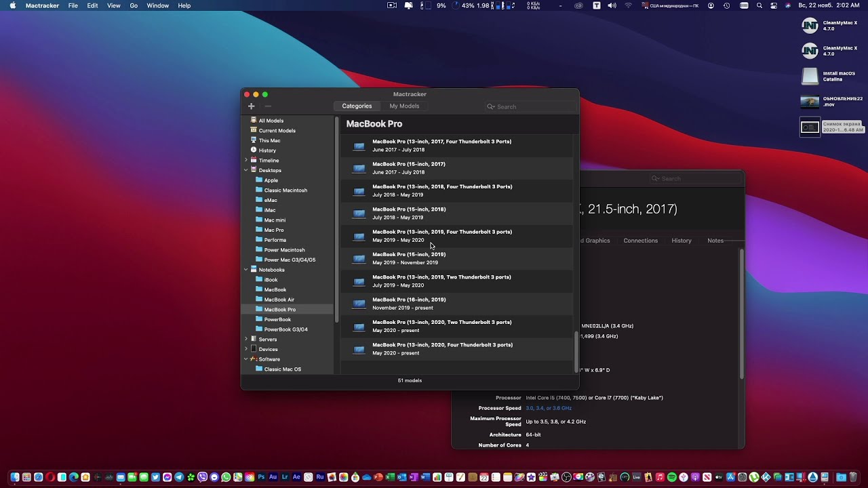Screen dimensions: 868x488
Task: Open the Mac Pro folder icon
Action: [x=259, y=230]
